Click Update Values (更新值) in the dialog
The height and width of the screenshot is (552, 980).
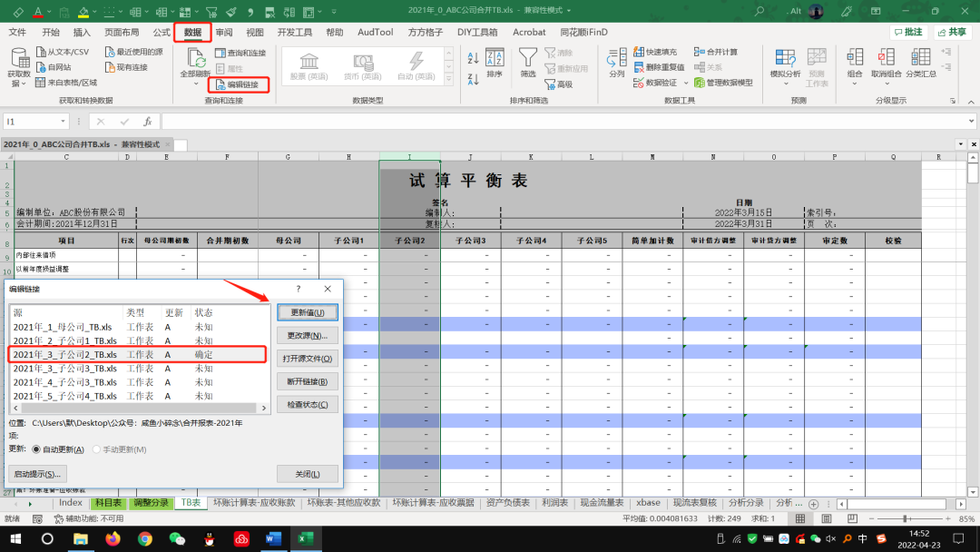pos(308,312)
